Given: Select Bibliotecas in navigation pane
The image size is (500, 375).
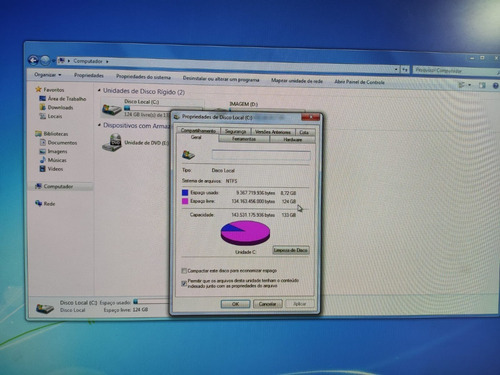Looking at the screenshot, I should (x=52, y=134).
